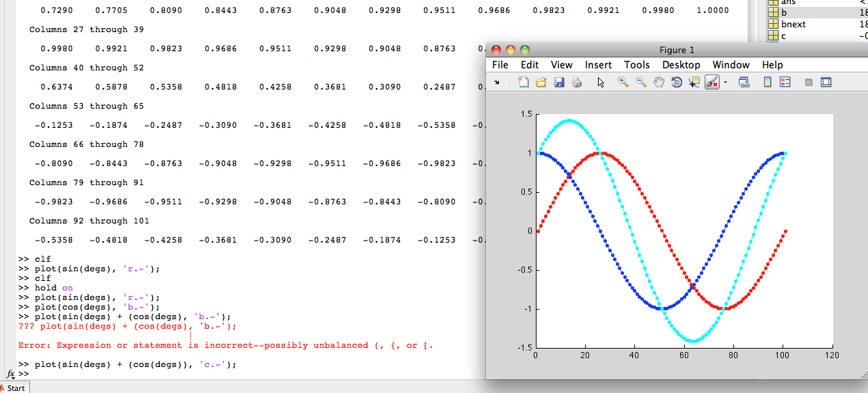The image size is (868, 393).
Task: Open the View menu in Figure 1
Action: tap(562, 65)
